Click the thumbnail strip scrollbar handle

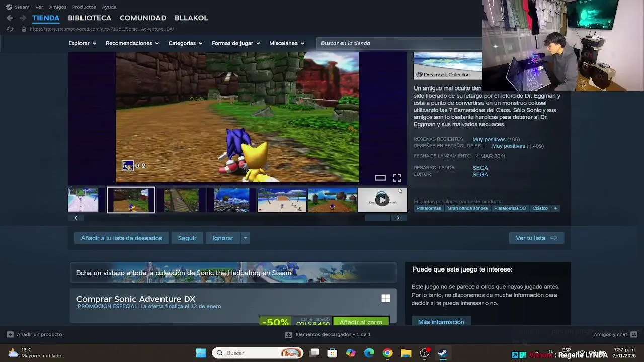pos(377,218)
